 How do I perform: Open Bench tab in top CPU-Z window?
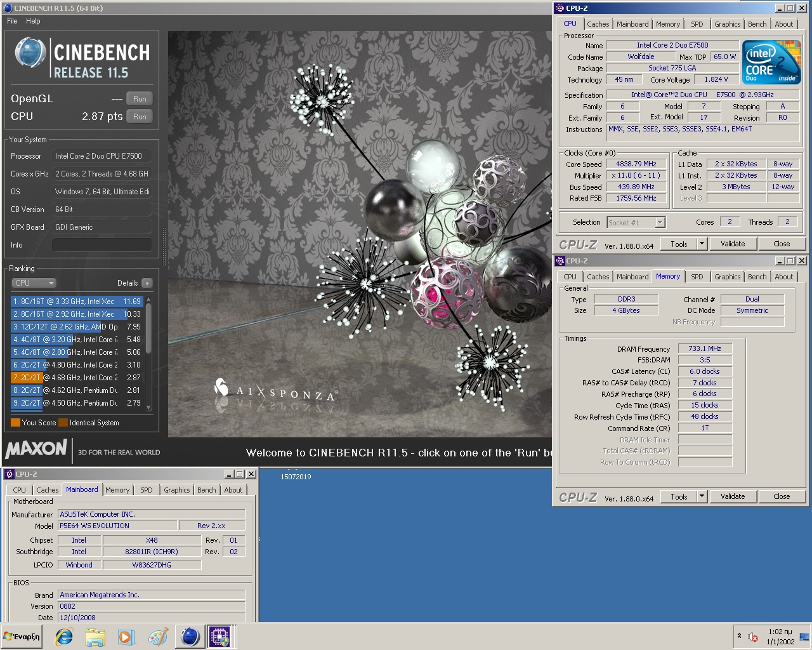pyautogui.click(x=757, y=24)
